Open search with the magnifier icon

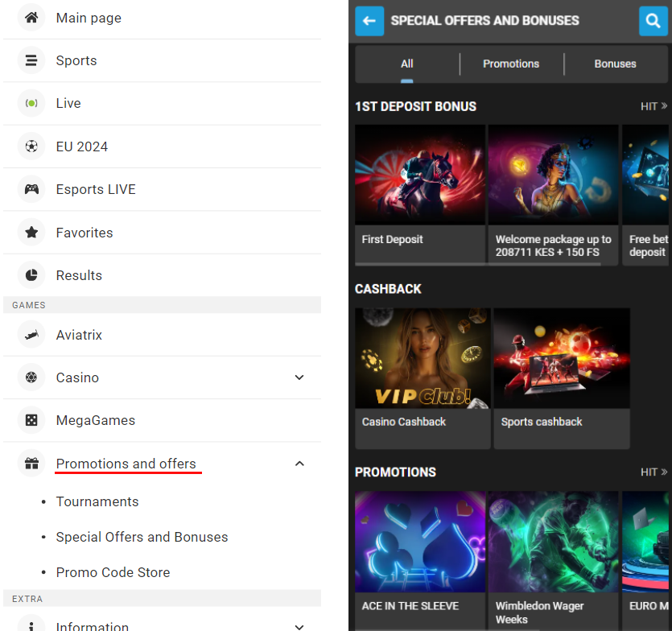651,21
